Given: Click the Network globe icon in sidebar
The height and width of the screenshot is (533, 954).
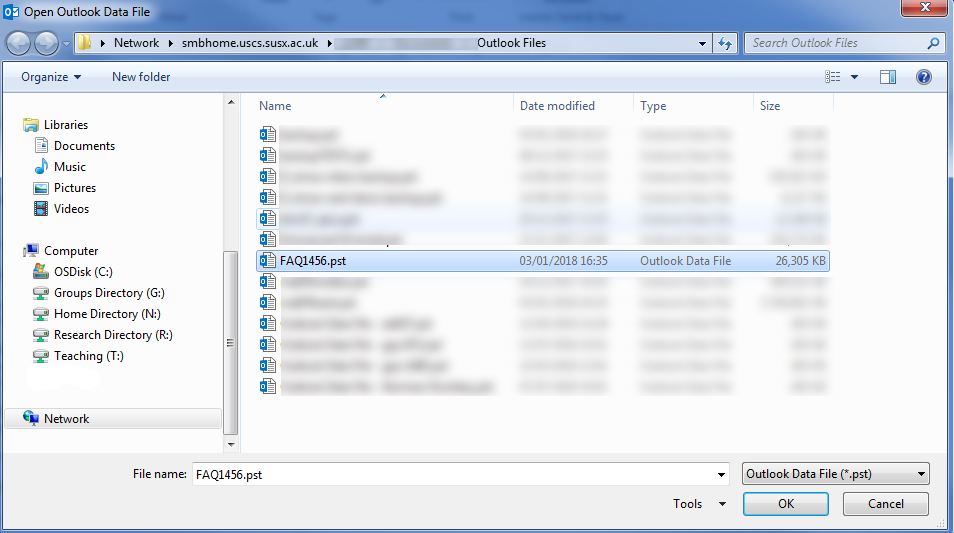Looking at the screenshot, I should pos(31,417).
